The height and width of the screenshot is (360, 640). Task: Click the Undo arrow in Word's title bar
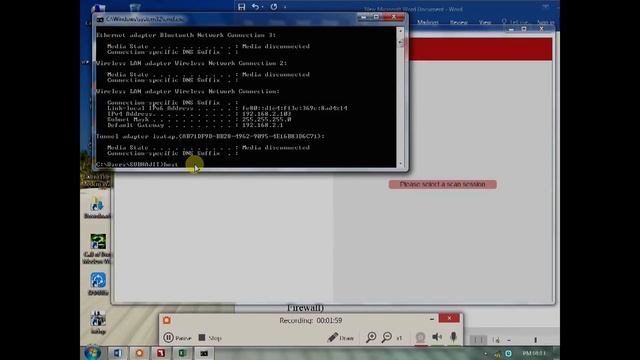pos(256,7)
